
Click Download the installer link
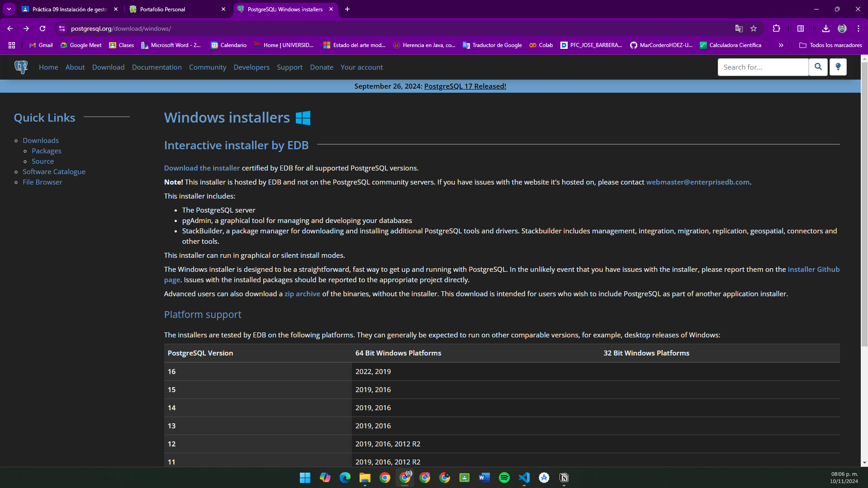tap(202, 168)
